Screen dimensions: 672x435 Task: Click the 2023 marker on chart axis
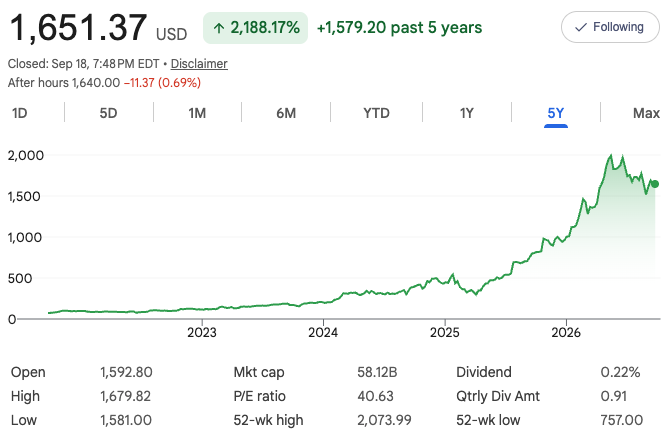point(202,333)
